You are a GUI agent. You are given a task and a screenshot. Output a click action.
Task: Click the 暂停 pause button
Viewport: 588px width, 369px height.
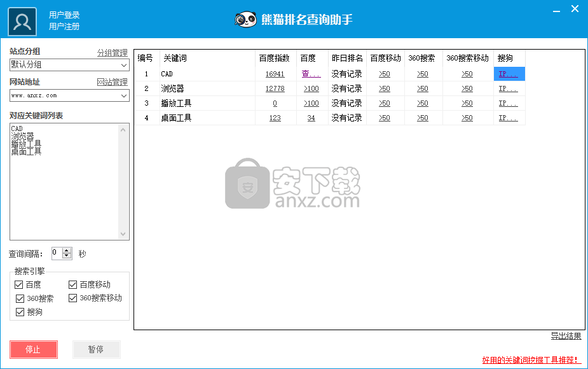coord(96,349)
